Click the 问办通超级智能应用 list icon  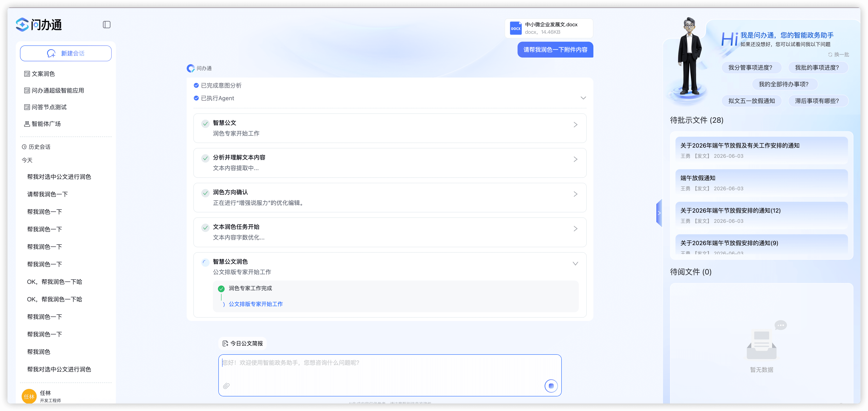pos(27,91)
